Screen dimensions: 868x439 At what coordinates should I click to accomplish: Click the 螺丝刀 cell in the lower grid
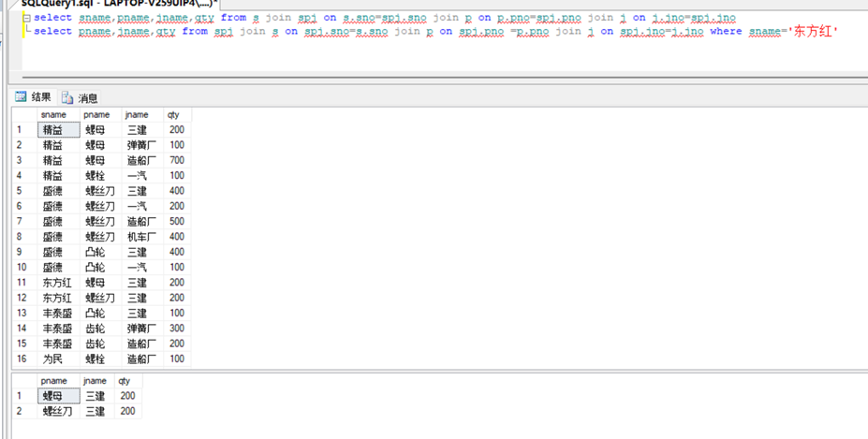click(x=59, y=411)
